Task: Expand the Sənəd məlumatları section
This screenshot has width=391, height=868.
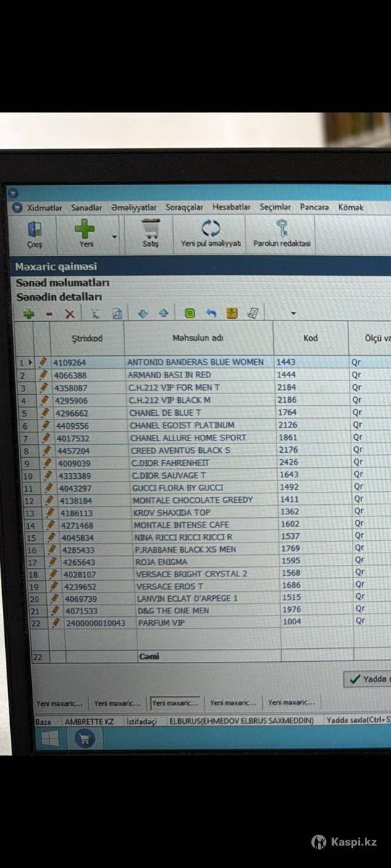Action: click(63, 283)
